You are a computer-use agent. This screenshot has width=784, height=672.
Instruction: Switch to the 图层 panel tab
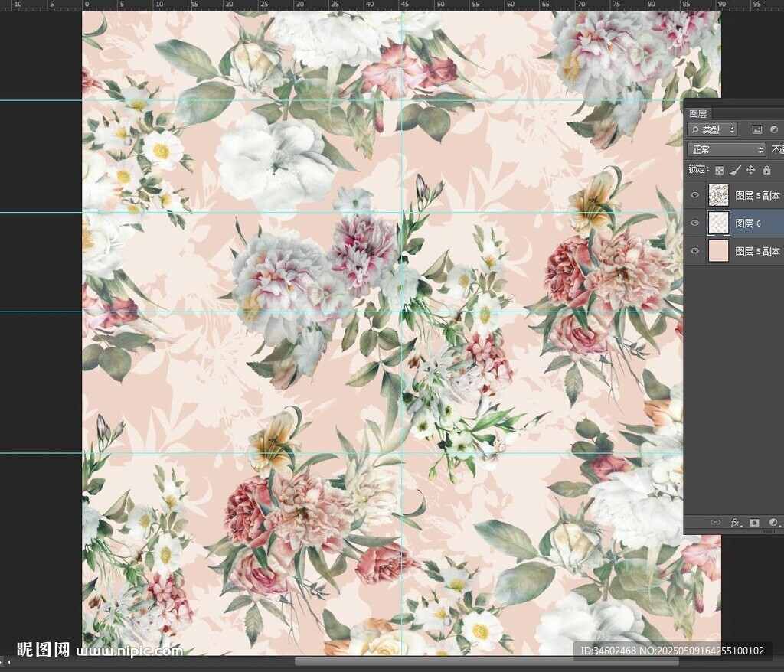697,114
